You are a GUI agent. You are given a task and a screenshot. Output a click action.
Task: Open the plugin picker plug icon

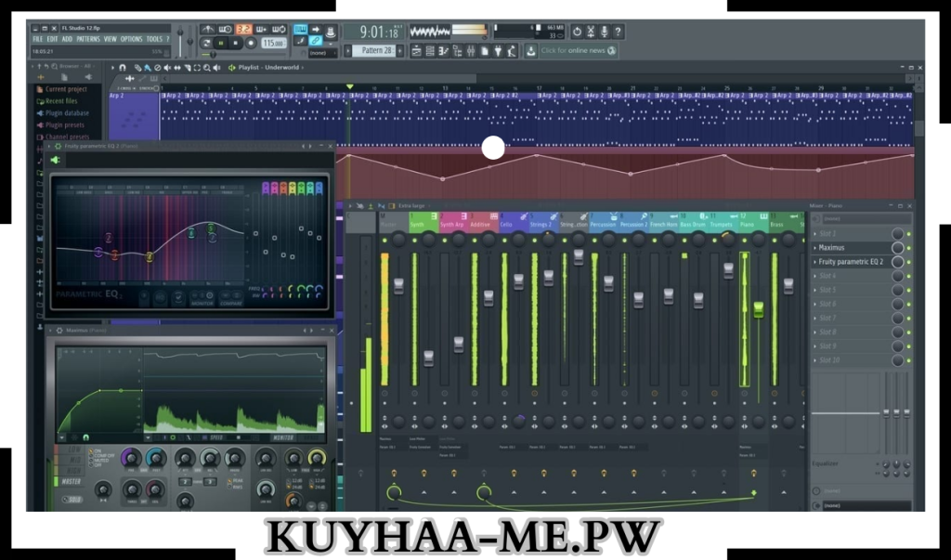(x=498, y=51)
